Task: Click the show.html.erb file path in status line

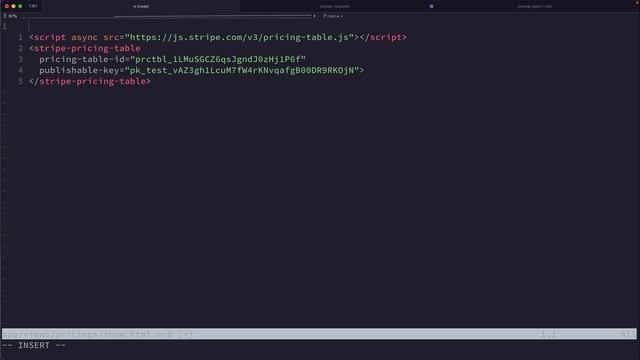Action: [87, 334]
